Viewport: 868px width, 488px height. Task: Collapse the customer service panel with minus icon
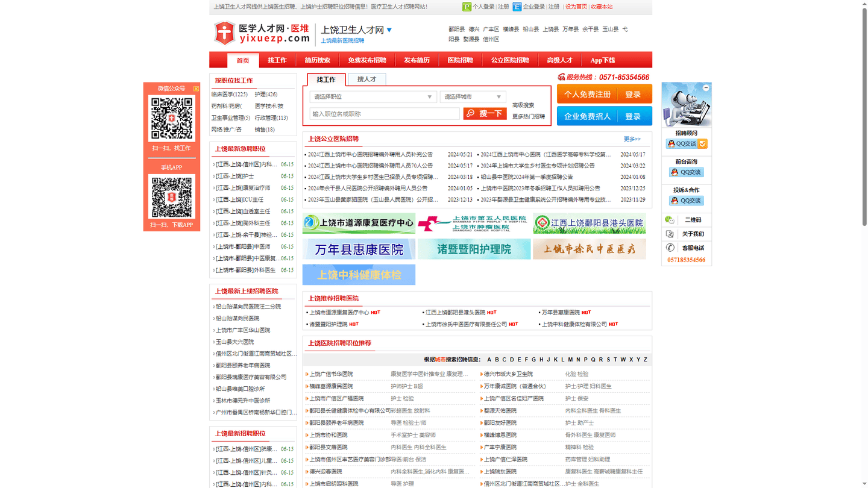point(706,88)
